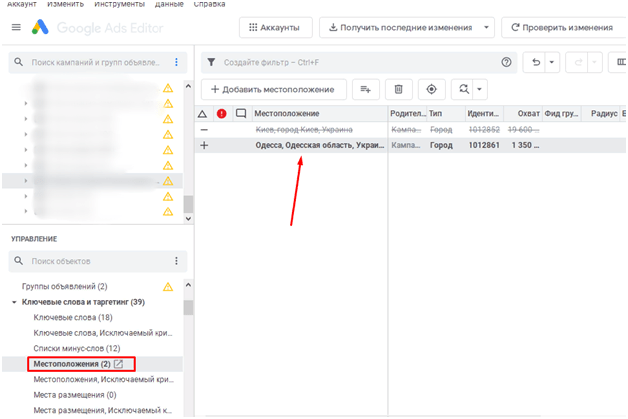Expand the undo history dropdown

[x=552, y=62]
